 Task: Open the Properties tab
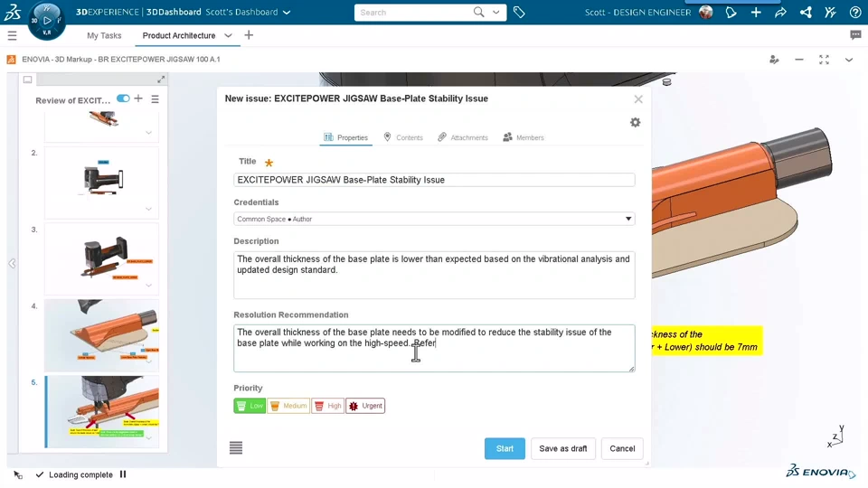click(x=346, y=137)
